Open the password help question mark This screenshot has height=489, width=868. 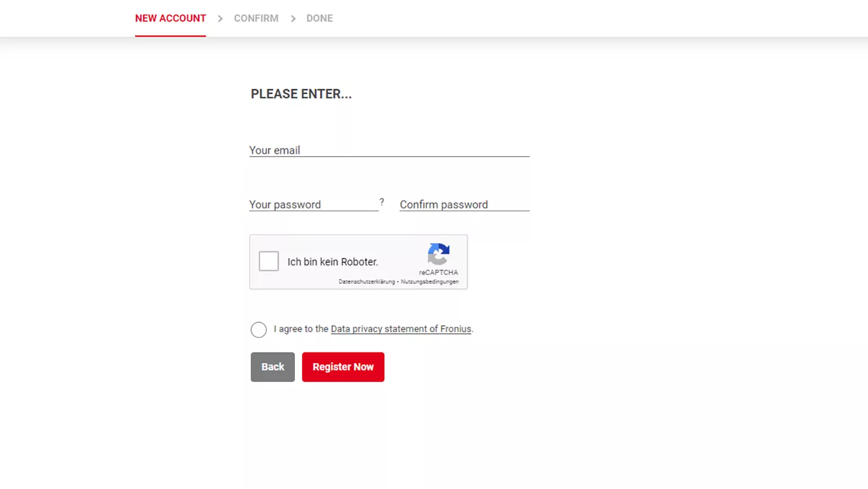(382, 202)
